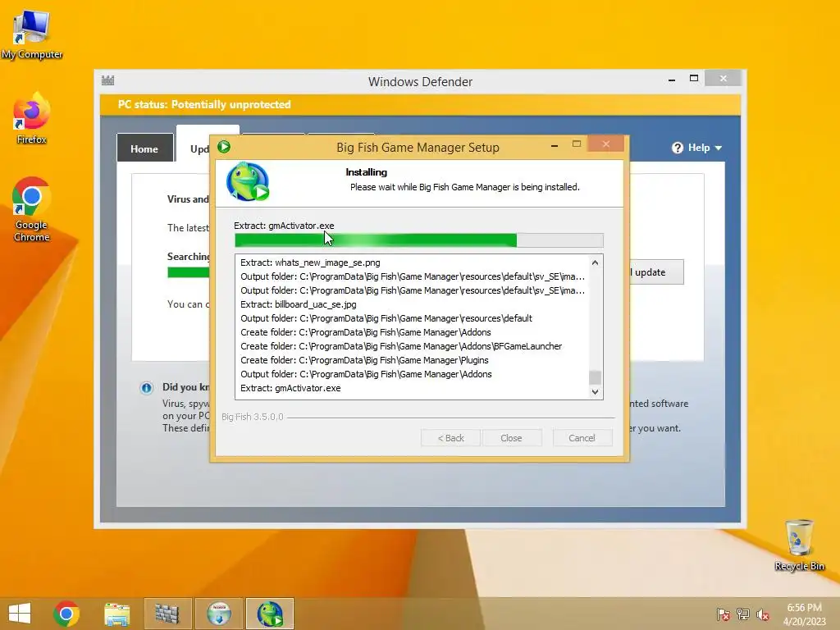The image size is (840, 630).
Task: Click the install log scrollbar thumb
Action: coord(595,377)
